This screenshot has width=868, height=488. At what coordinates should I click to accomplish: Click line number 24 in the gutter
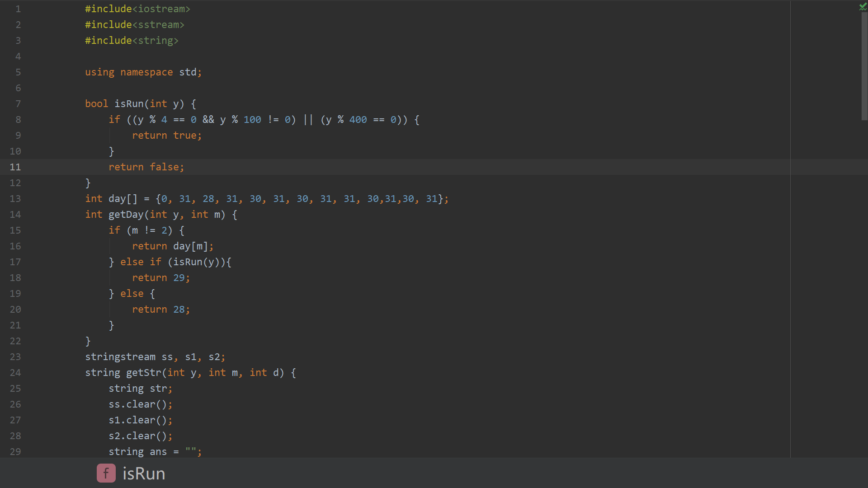(x=15, y=373)
